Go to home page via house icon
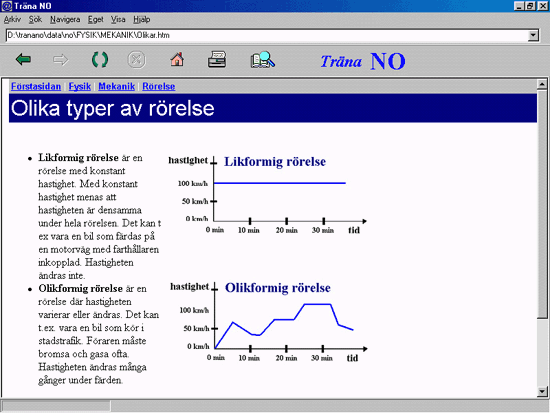The height and width of the screenshot is (413, 550). pyautogui.click(x=177, y=59)
